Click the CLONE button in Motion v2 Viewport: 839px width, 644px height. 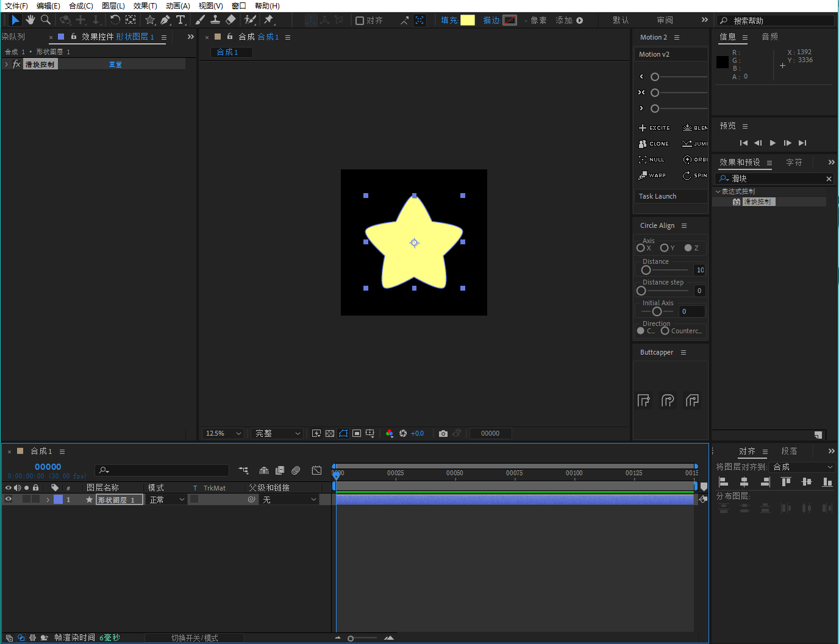coord(654,144)
